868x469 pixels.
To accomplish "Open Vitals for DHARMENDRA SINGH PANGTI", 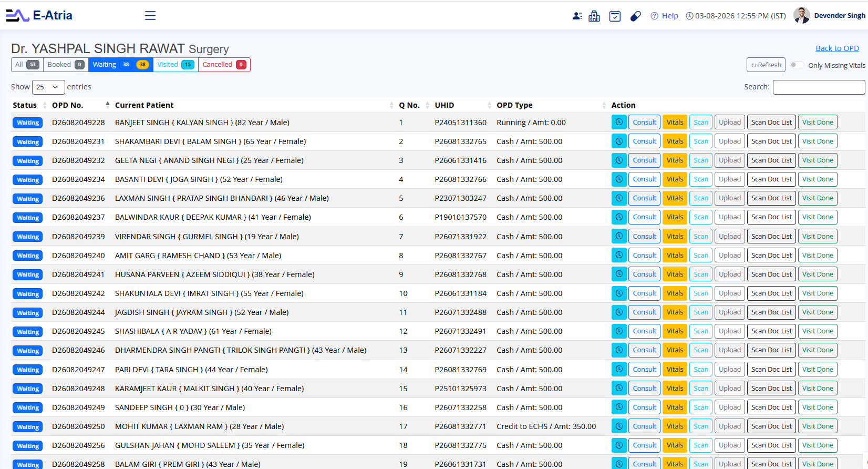I will 675,350.
